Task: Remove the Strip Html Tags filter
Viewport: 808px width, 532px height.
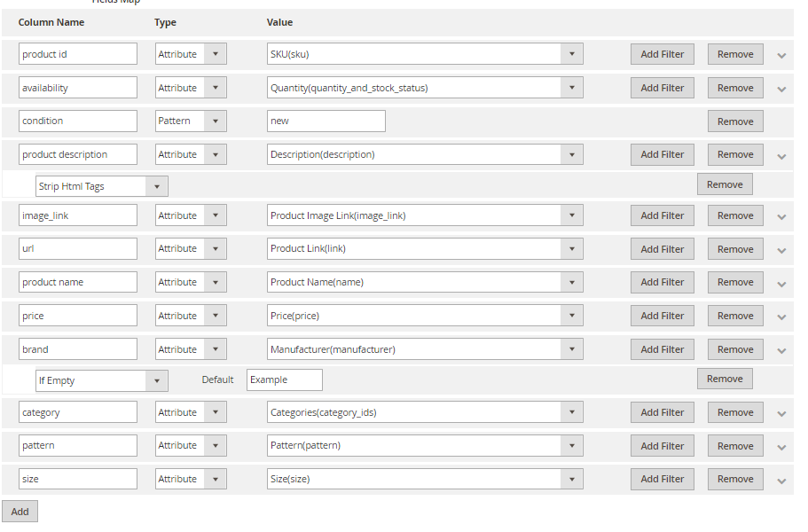Action: coord(725,184)
